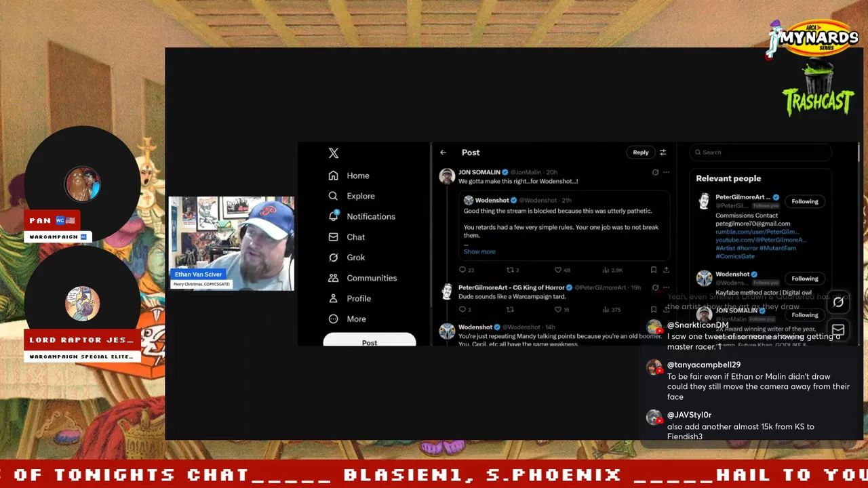Open the rumble.com/user/PeterGilm link
The height and width of the screenshot is (488, 868).
(x=757, y=232)
